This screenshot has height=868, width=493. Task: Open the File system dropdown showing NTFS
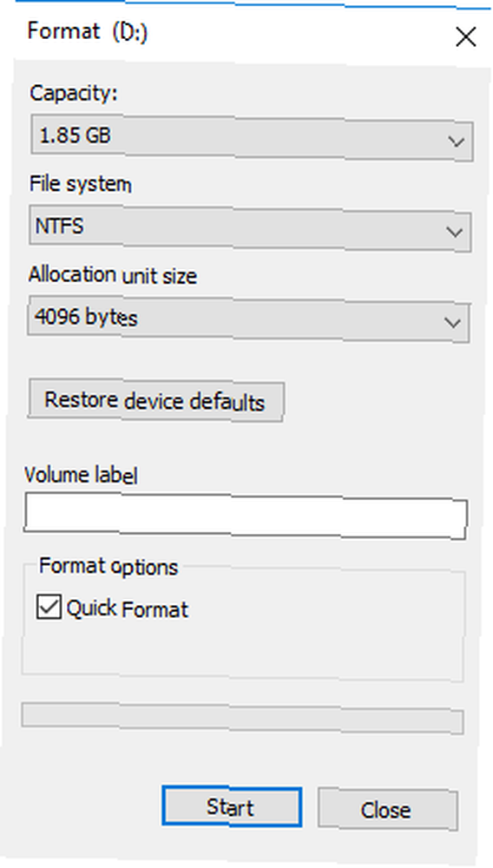tap(250, 228)
